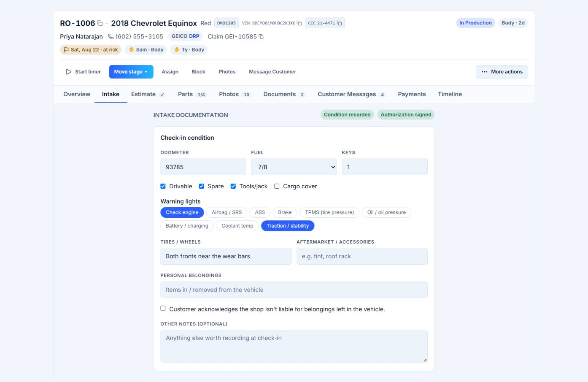Viewport: 588px width, 382px height.
Task: Copy the VIN number
Action: pos(299,23)
